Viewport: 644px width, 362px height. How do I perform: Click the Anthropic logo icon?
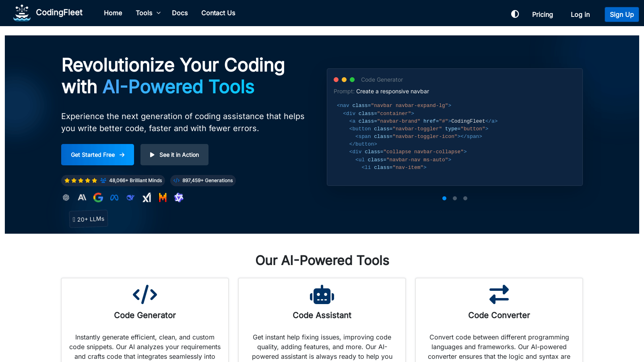pyautogui.click(x=82, y=197)
